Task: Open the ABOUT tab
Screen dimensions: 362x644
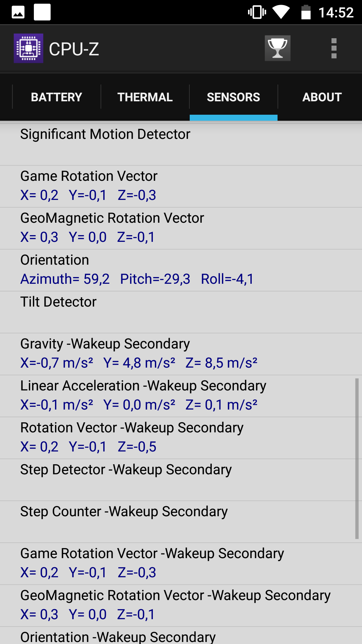Action: 322,97
